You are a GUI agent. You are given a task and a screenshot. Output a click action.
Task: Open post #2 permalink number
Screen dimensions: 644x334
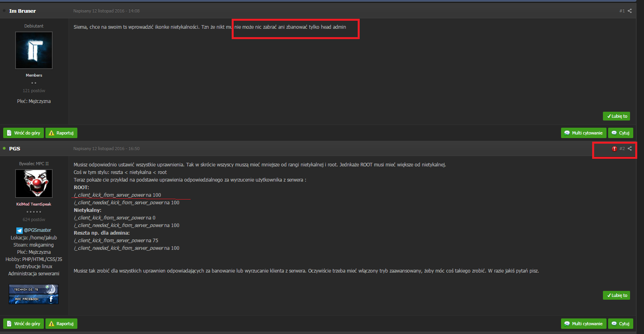[x=622, y=148]
